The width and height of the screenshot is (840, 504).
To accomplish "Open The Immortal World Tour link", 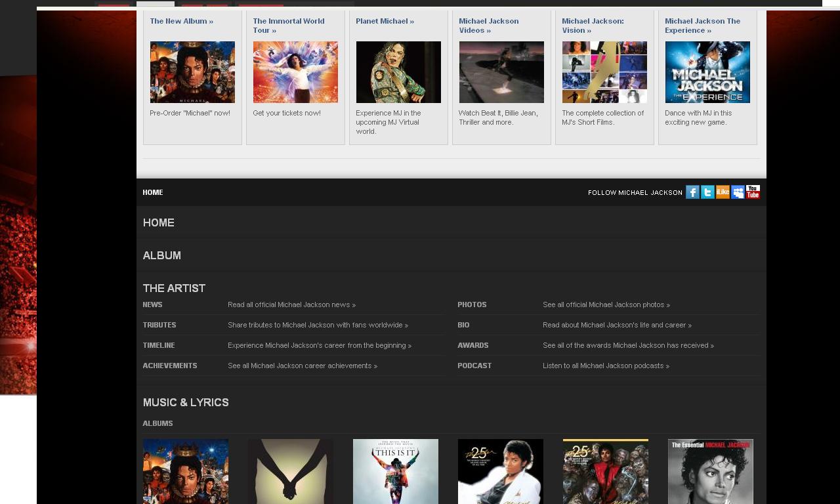I will 288,26.
